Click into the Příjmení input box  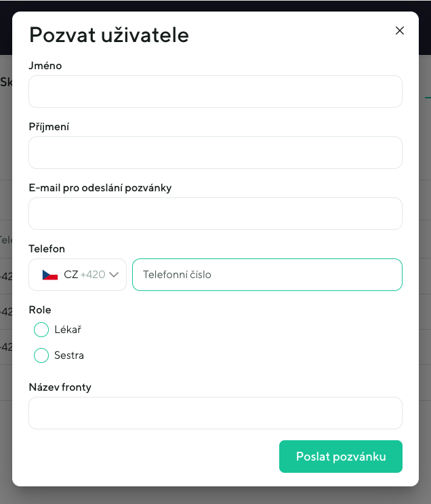(215, 153)
